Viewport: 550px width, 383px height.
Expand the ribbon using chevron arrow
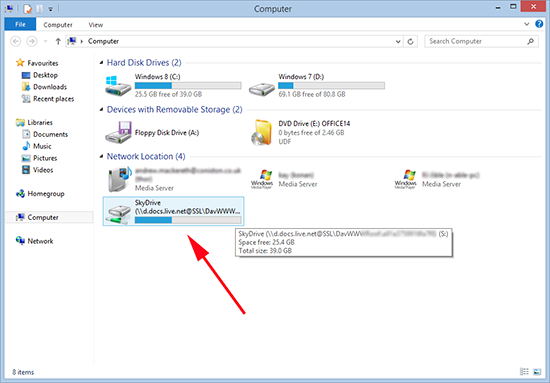pyautogui.click(x=526, y=24)
